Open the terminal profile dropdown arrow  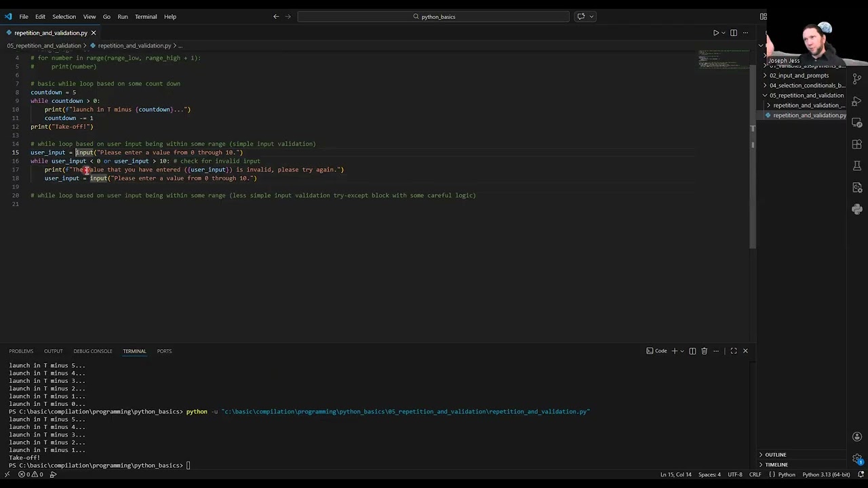[x=682, y=351]
